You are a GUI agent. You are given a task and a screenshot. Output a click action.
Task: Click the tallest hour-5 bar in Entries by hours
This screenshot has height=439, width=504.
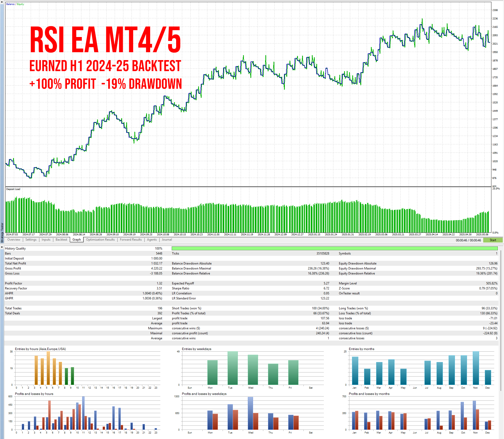click(x=48, y=368)
